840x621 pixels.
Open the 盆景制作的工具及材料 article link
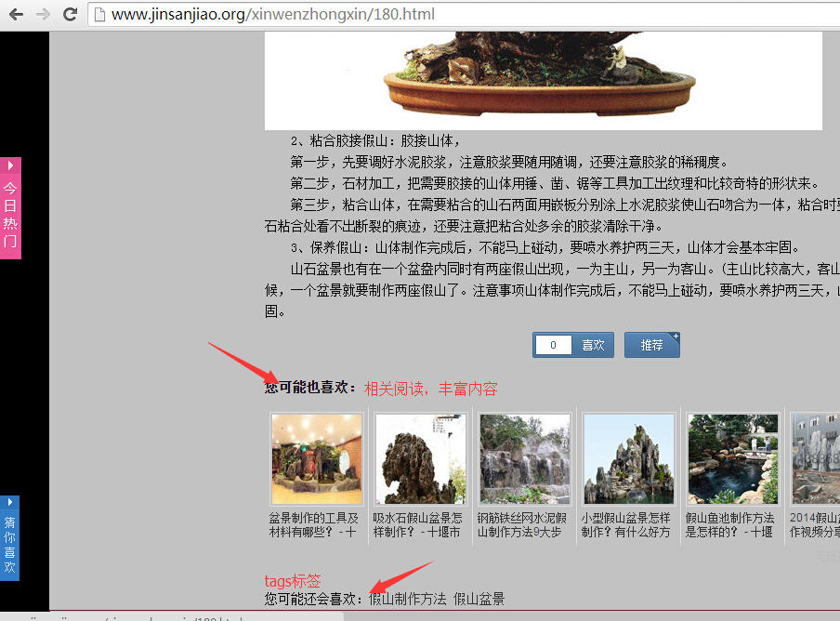pyautogui.click(x=313, y=525)
